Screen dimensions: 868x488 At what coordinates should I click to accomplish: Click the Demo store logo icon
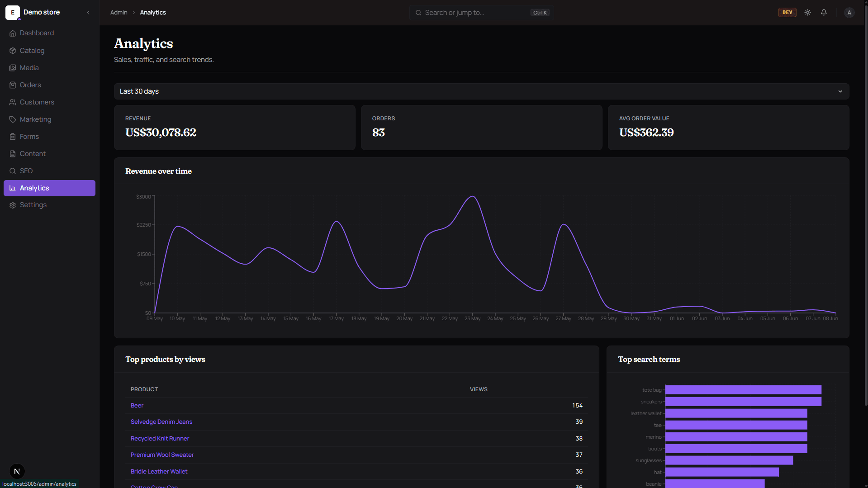(12, 13)
